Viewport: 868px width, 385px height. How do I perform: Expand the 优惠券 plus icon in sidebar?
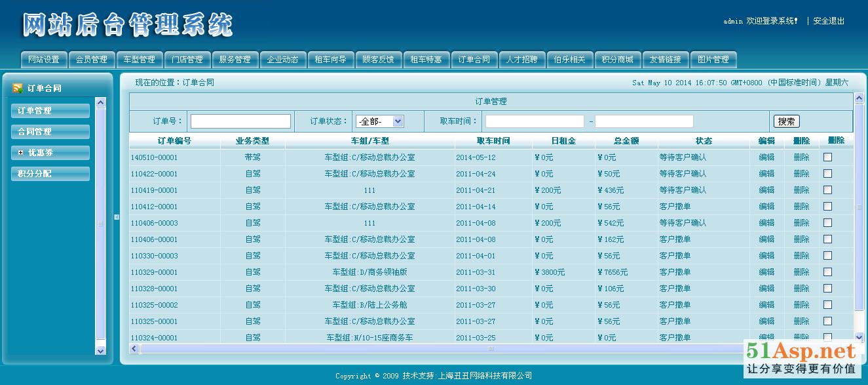[20, 153]
